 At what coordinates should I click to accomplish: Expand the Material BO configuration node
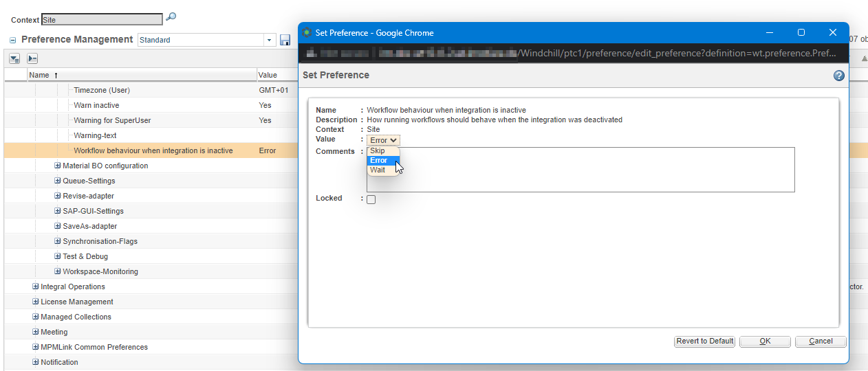pos(58,166)
